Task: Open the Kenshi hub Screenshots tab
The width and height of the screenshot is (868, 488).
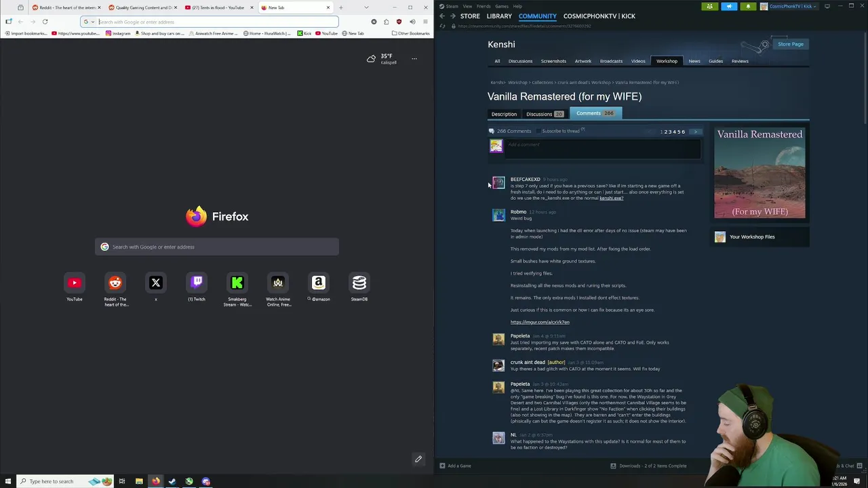Action: [x=553, y=61]
